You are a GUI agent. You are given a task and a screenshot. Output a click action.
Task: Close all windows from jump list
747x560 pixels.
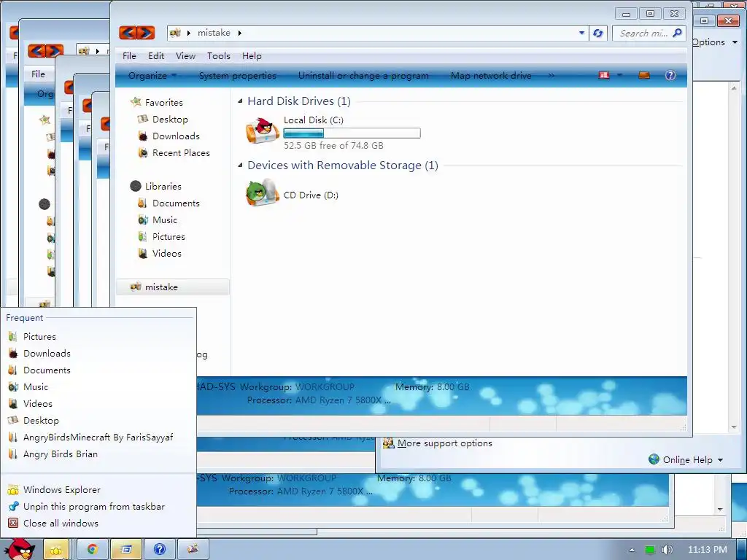tap(98, 523)
